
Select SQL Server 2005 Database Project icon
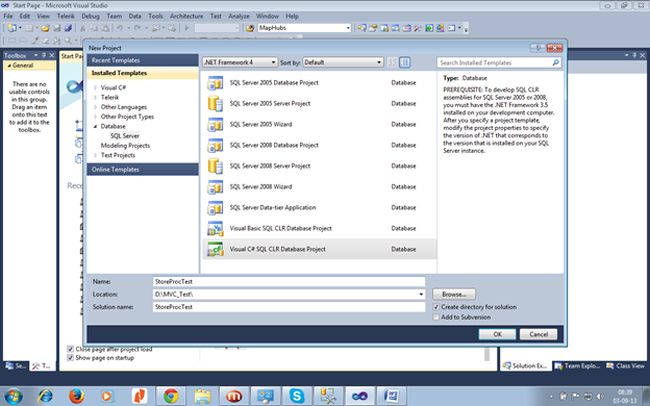click(x=215, y=83)
